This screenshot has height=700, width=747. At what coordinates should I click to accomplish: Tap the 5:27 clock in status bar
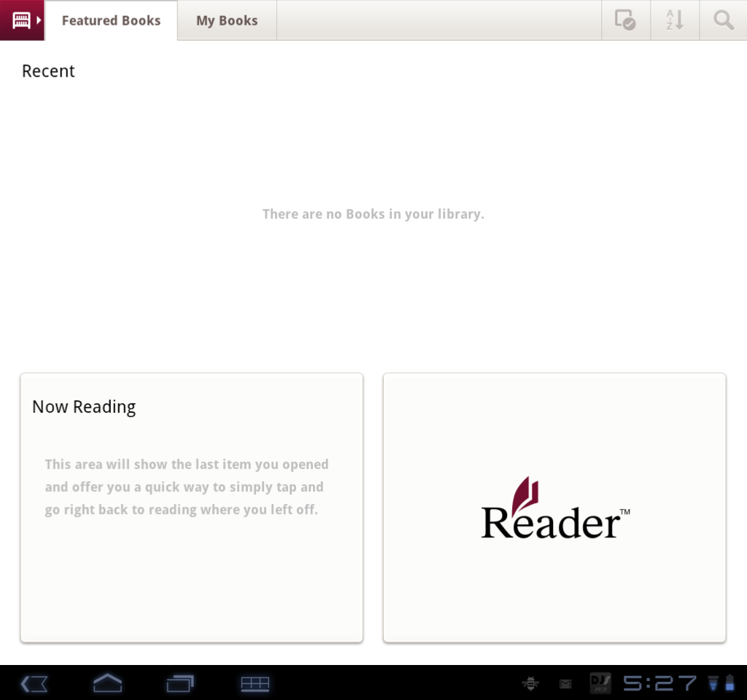tap(659, 683)
